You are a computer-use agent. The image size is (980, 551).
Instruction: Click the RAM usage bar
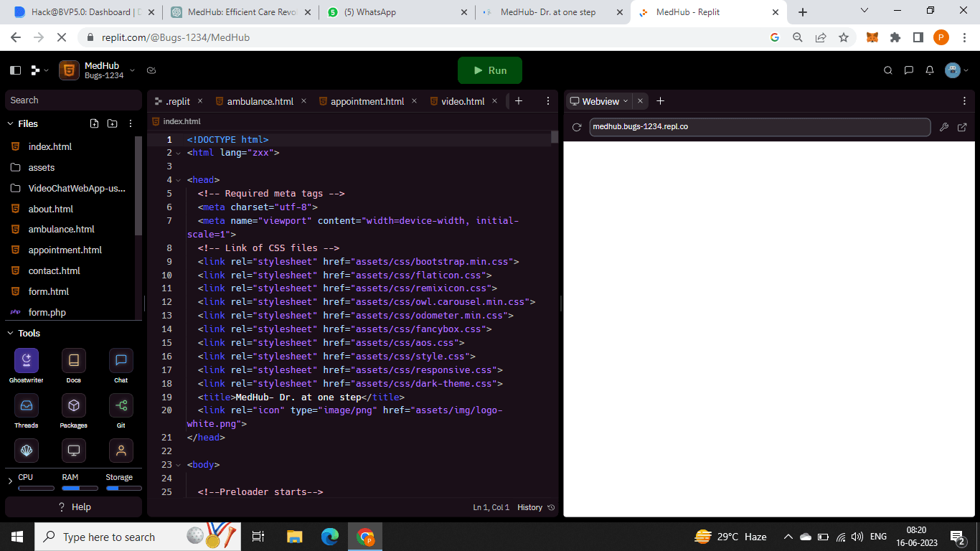(80, 488)
